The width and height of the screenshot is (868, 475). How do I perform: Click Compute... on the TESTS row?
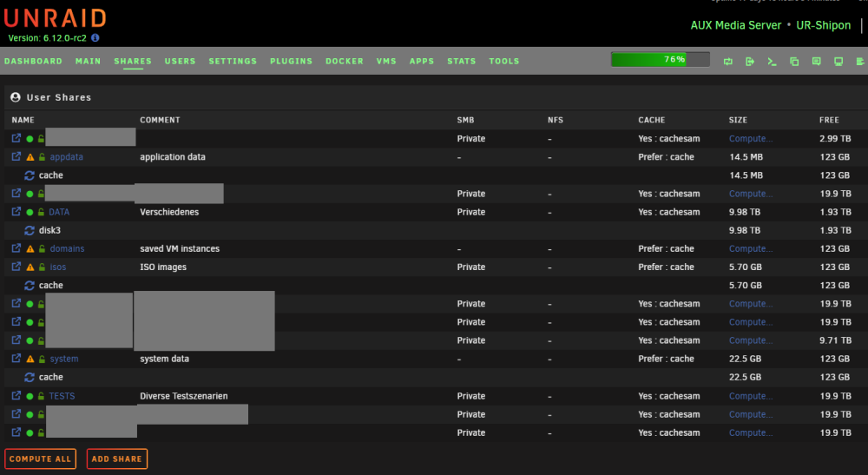[751, 396]
